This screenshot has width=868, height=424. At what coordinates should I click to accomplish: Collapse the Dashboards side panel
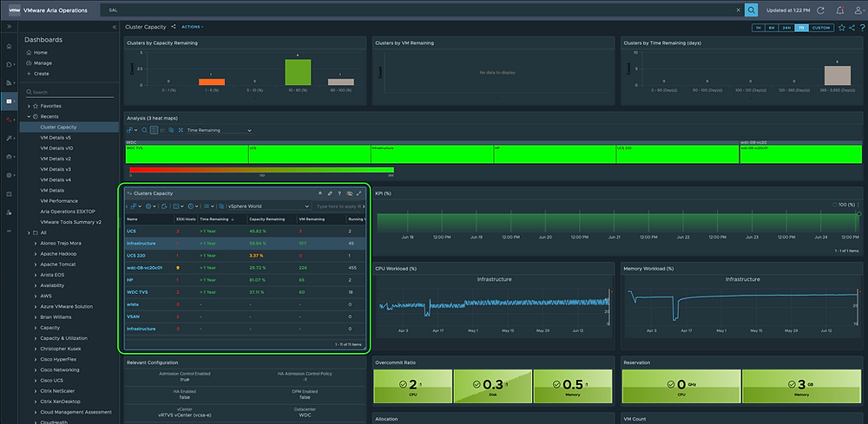click(115, 27)
